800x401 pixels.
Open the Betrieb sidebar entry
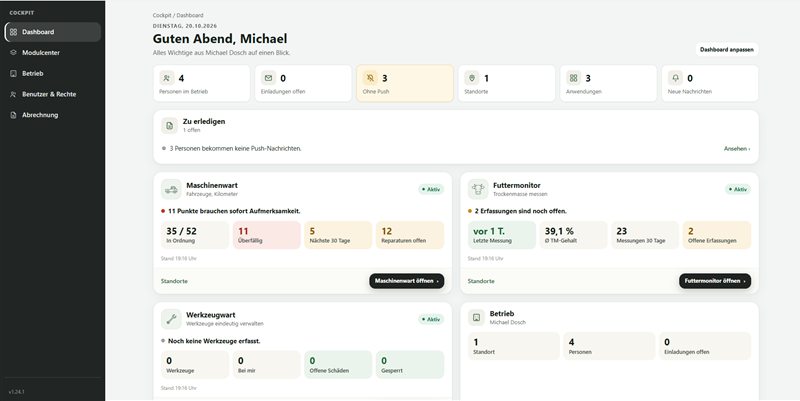tap(53, 73)
